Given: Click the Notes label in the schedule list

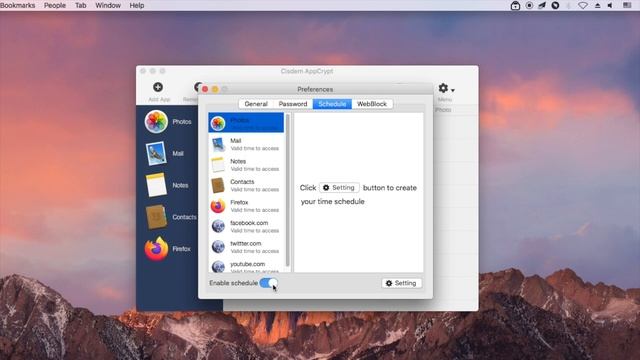Looking at the screenshot, I should [238, 161].
